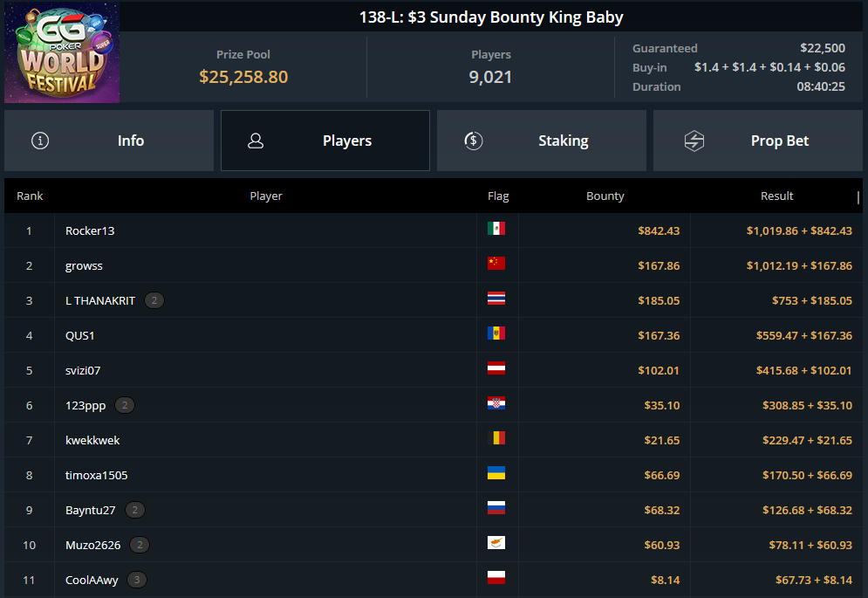The height and width of the screenshot is (598, 868).
Task: Click the re-entry badge 3 beside CoolAAwy
Action: [136, 580]
